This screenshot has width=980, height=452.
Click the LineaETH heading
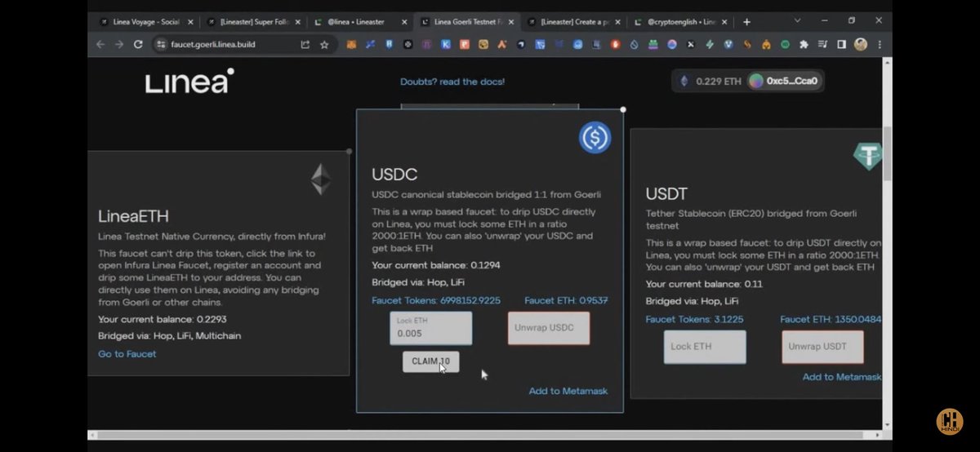click(x=133, y=216)
